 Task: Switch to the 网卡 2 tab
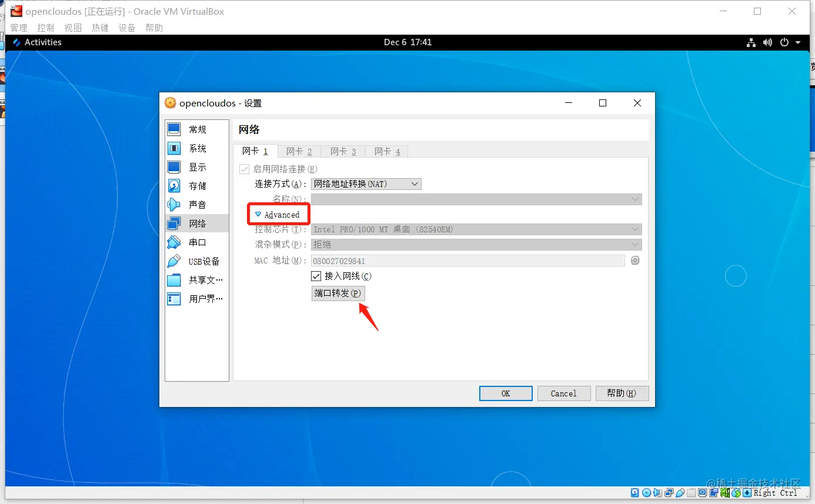[299, 152]
